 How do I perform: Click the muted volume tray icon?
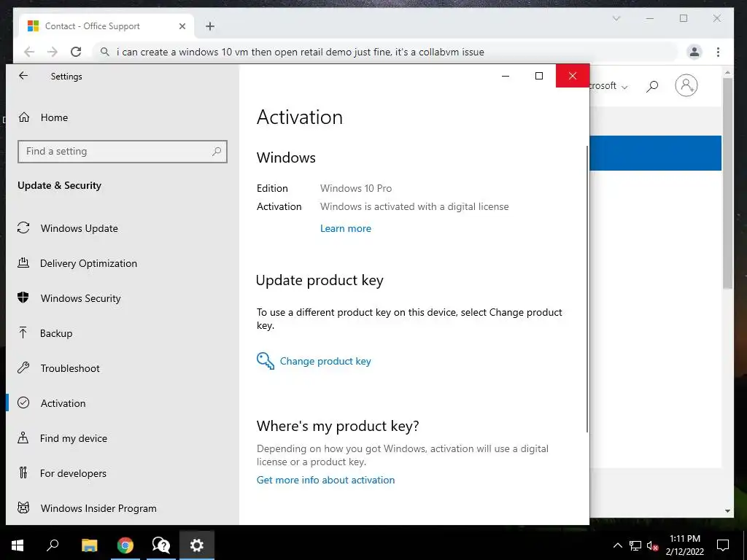(652, 545)
